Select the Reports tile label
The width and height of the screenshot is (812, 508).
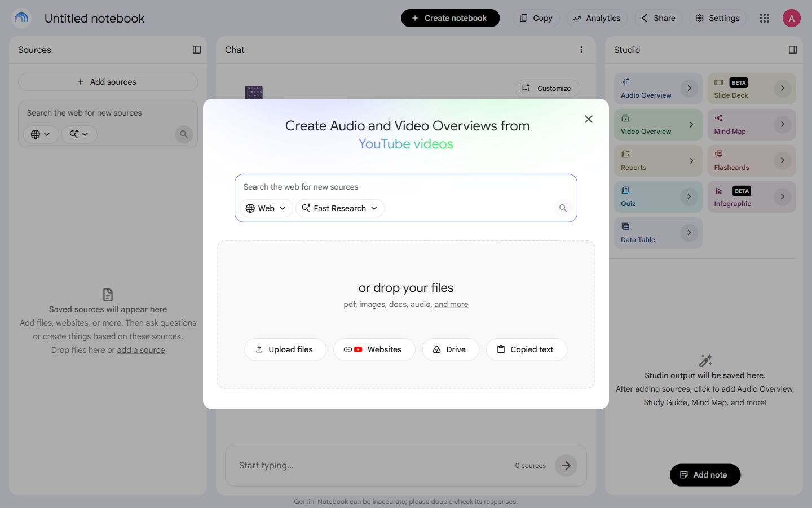coord(633,168)
